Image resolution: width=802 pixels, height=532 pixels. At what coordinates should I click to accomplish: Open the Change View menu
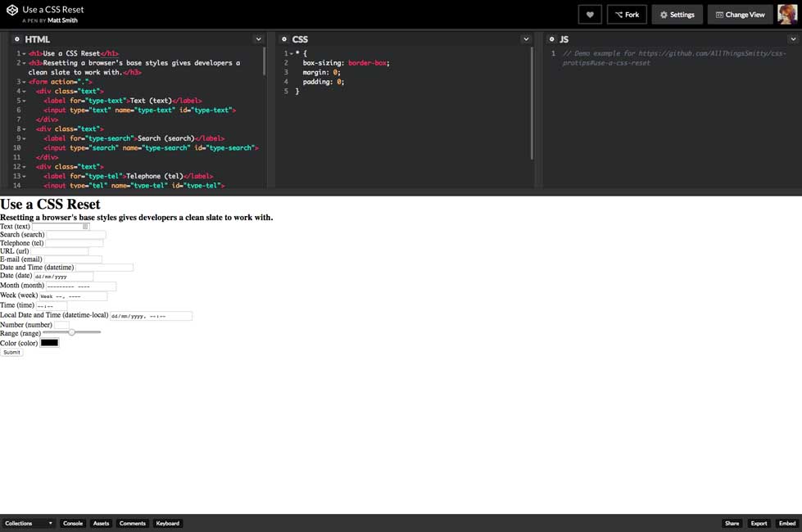tap(740, 15)
